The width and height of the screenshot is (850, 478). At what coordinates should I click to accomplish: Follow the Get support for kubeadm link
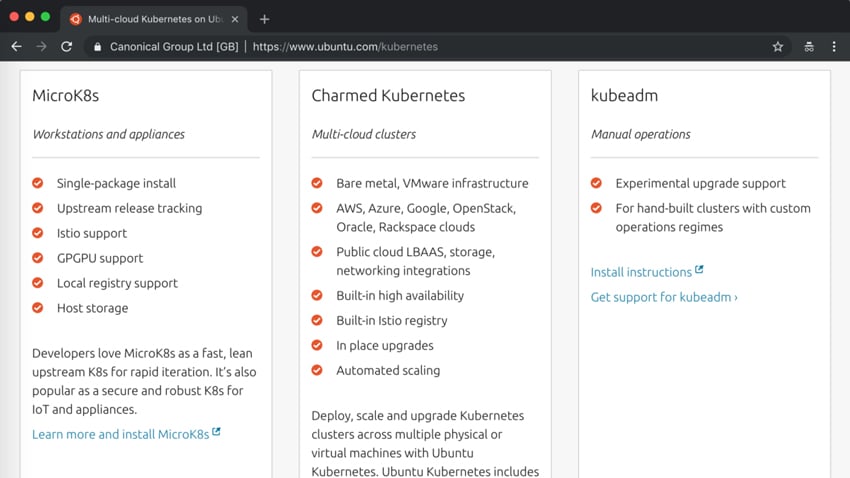click(x=664, y=297)
